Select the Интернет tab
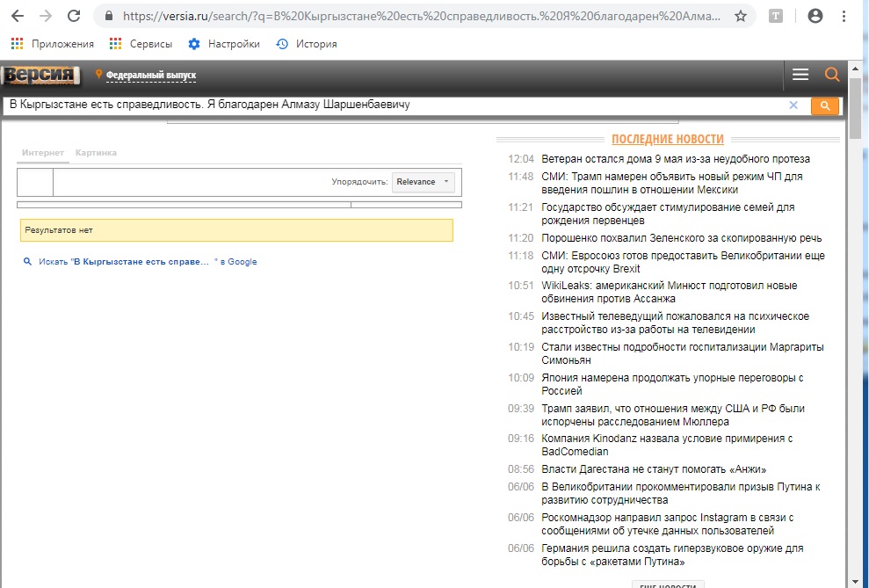 point(43,153)
